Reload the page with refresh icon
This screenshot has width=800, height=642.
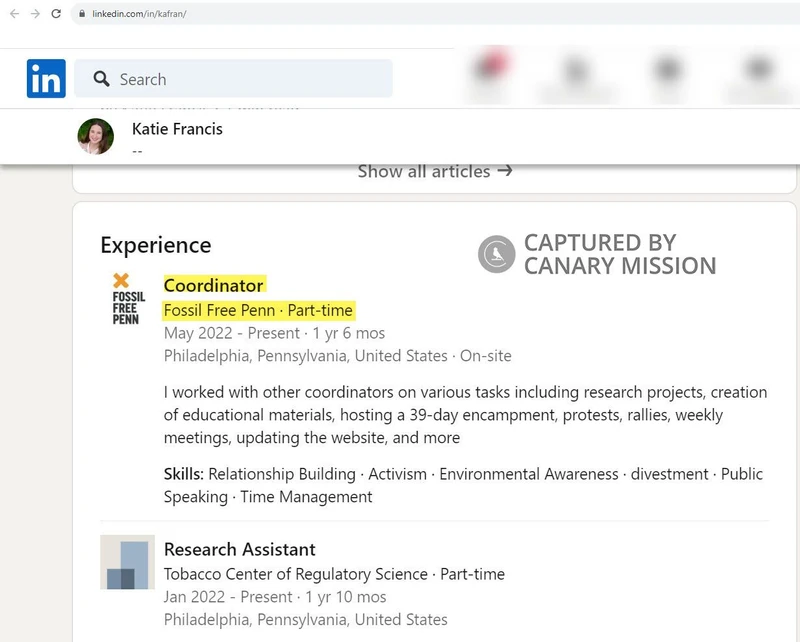[x=56, y=14]
